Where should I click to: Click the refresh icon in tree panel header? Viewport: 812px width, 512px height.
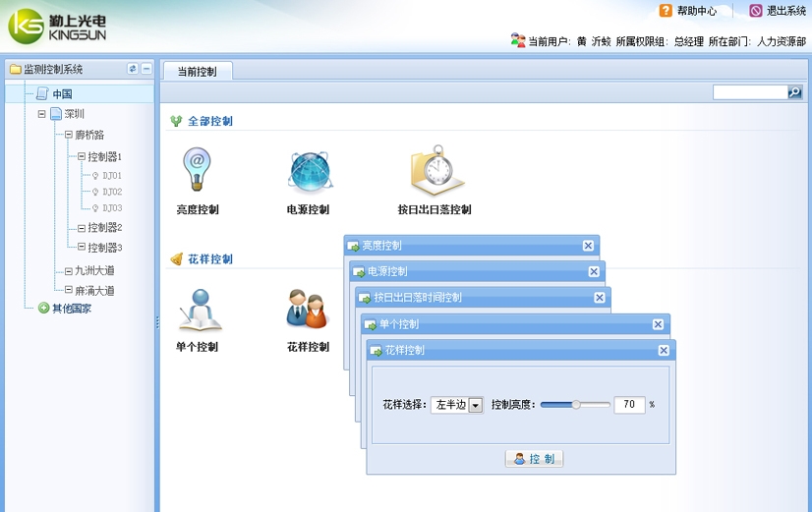133,69
